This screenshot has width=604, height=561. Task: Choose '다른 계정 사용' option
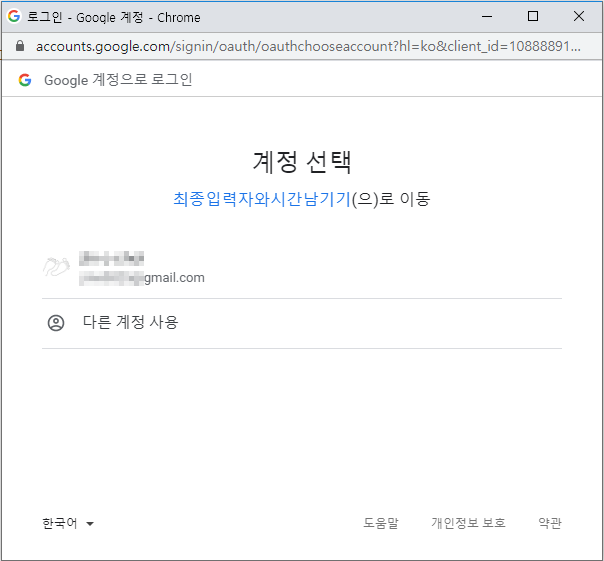pyautogui.click(x=302, y=323)
